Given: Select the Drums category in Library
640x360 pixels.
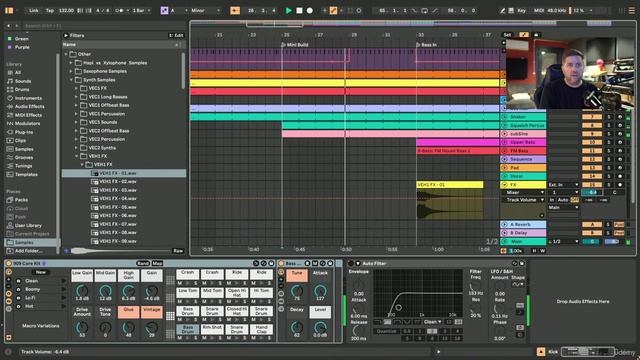Looking at the screenshot, I should [x=22, y=89].
